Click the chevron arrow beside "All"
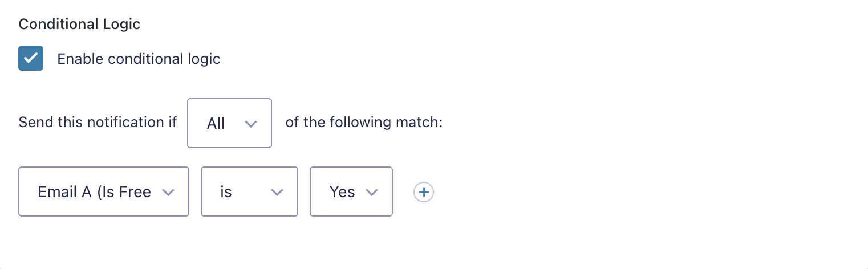Screen dimensions: 868x269 pyautogui.click(x=250, y=124)
